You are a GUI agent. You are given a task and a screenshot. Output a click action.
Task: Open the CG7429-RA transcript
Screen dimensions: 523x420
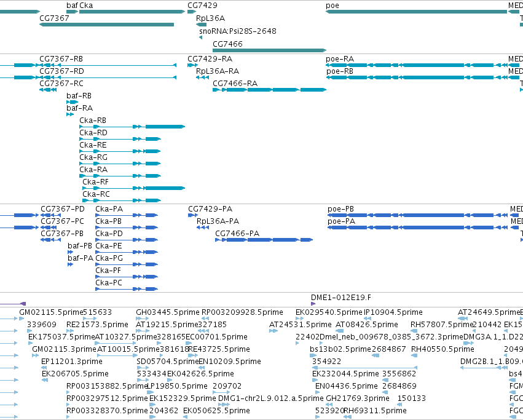(x=192, y=65)
